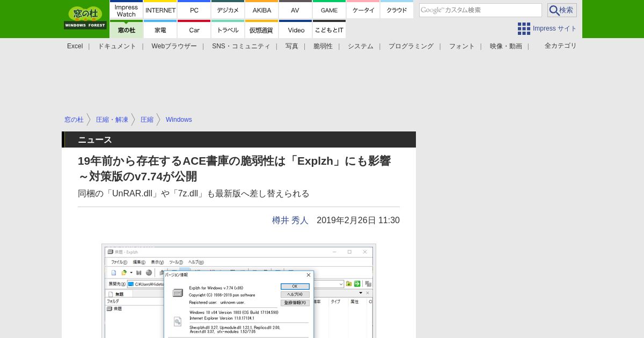This screenshot has width=644, height=338.
Task: Switch to the INTERNET tab
Action: pos(160,10)
